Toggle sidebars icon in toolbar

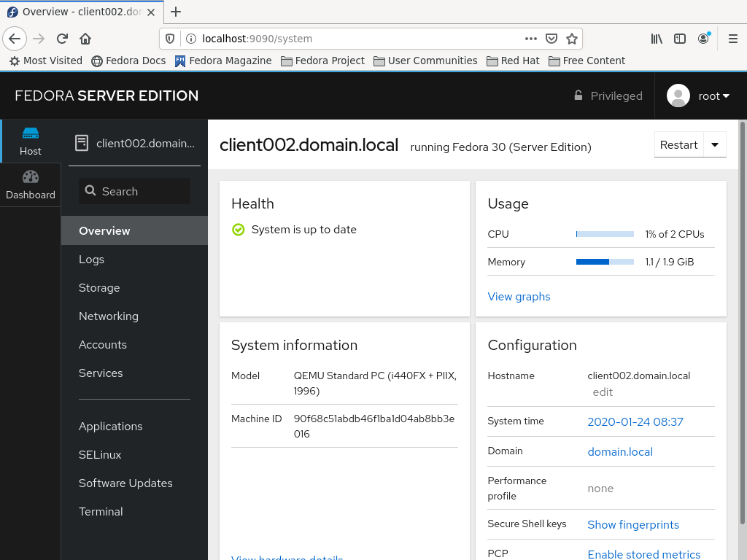680,39
